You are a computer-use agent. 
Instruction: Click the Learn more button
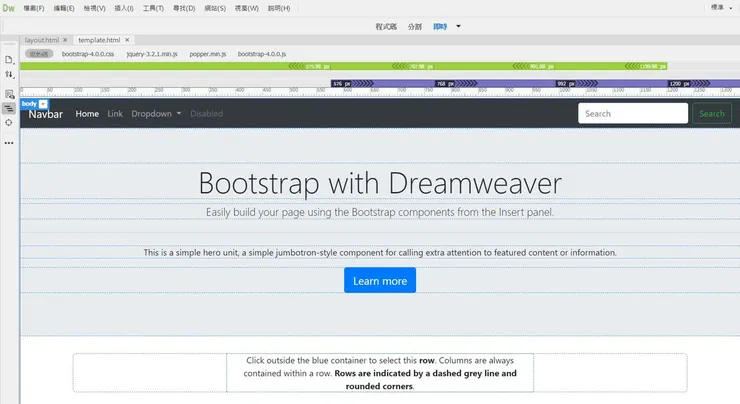click(380, 280)
